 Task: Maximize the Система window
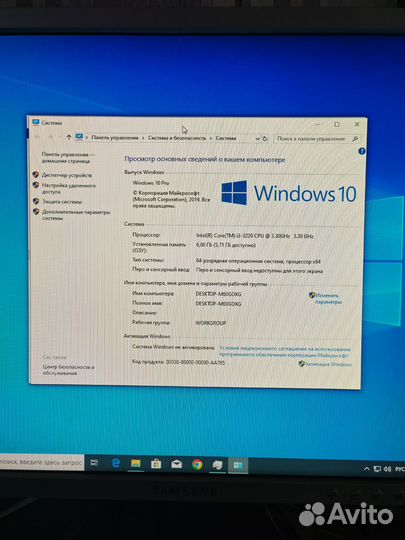[337, 124]
